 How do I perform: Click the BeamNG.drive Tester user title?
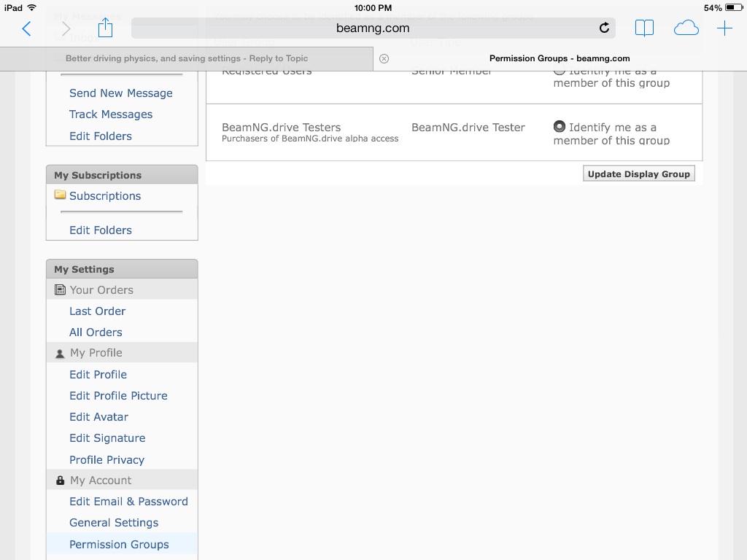tap(468, 128)
